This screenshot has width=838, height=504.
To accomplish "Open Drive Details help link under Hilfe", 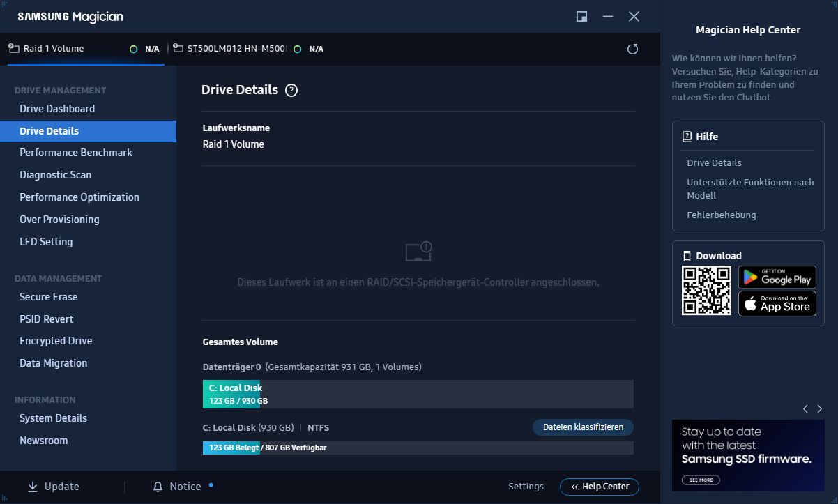I will point(714,163).
